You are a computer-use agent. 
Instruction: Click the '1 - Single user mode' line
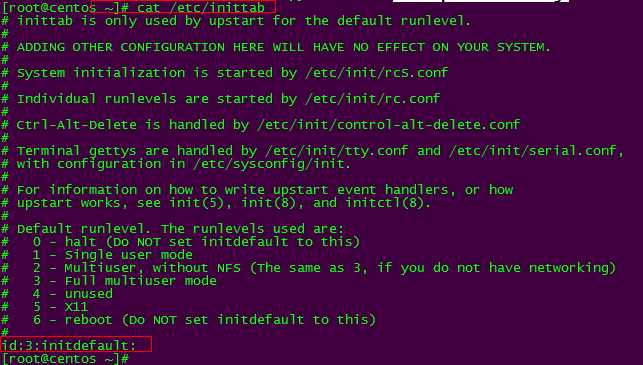(112, 255)
